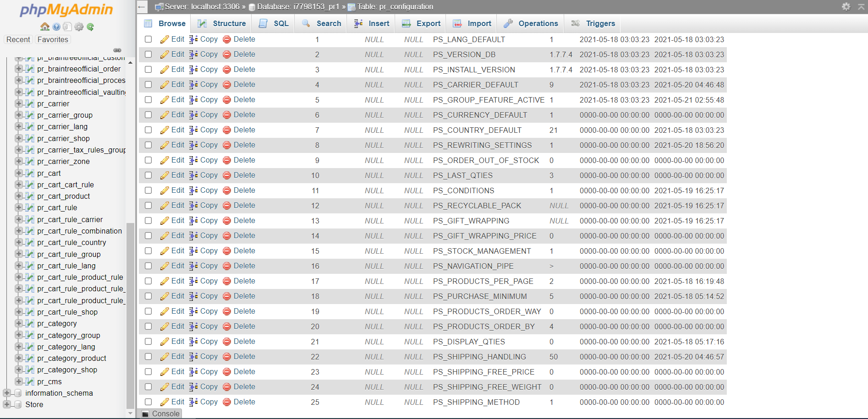Select checkbox for PS_REWRITING_SETTINGS row
The height and width of the screenshot is (419, 868).
pos(148,145)
